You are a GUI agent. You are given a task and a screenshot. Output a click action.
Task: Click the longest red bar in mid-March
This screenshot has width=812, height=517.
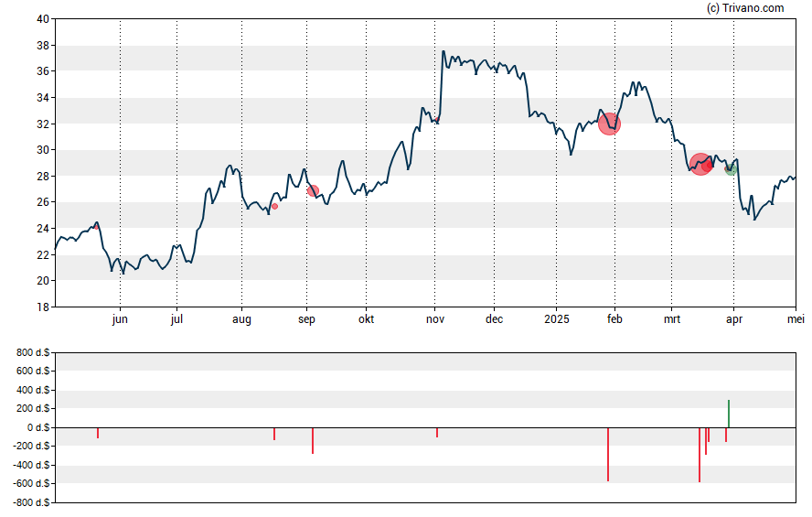[700, 455]
